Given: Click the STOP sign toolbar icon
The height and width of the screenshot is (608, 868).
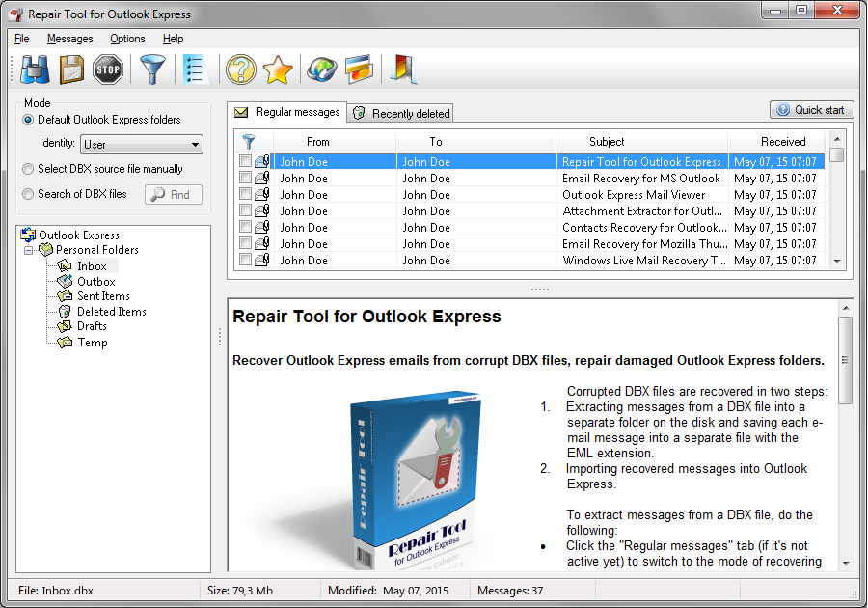Looking at the screenshot, I should coord(108,69).
